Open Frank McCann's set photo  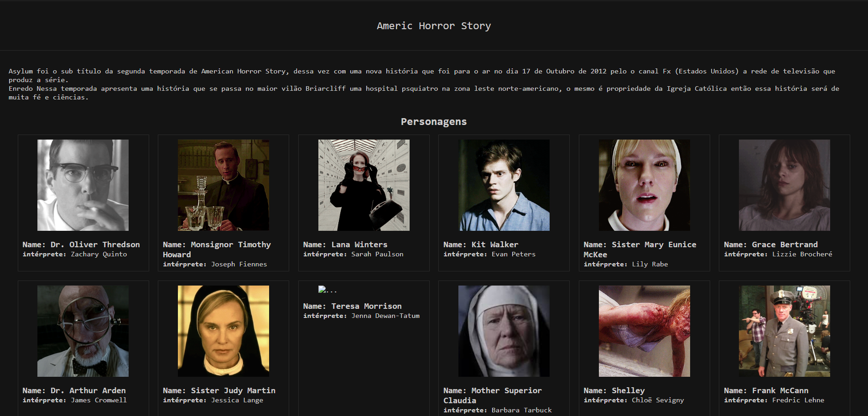pos(784,331)
